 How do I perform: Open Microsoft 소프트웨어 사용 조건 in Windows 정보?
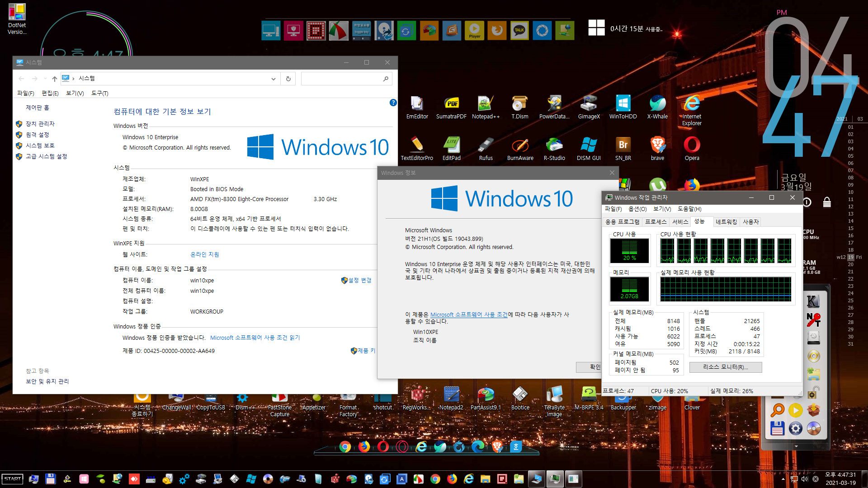tap(469, 314)
